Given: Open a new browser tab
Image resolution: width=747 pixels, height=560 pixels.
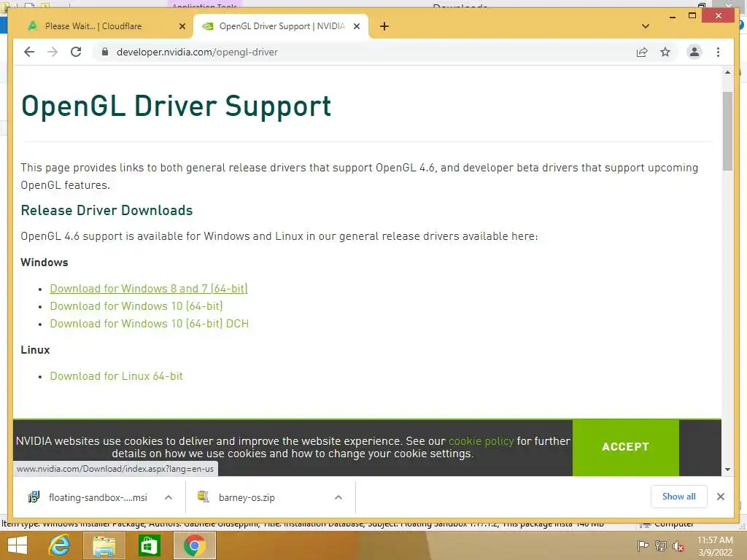Looking at the screenshot, I should (384, 26).
